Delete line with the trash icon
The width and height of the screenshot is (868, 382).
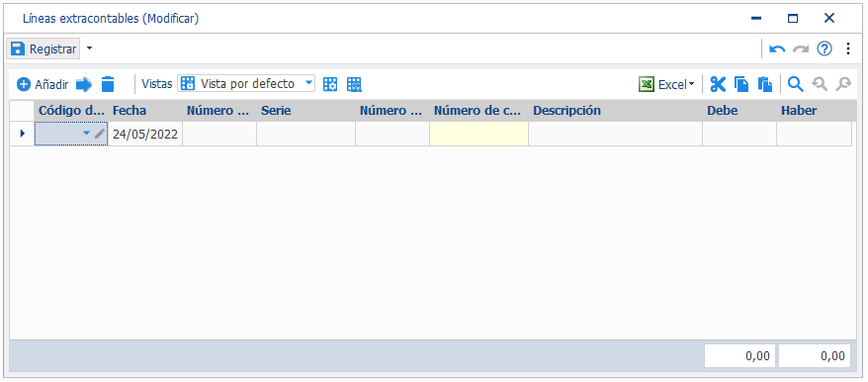[108, 84]
